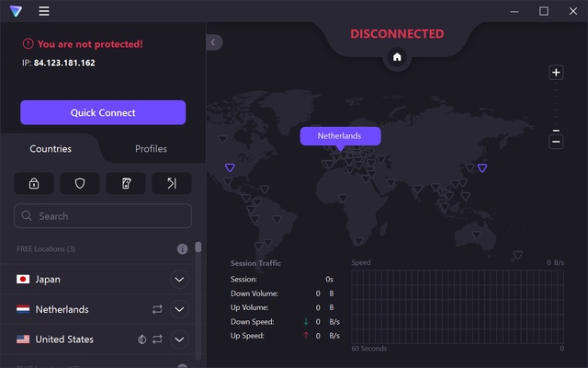Click the Session duration value 0s
Image resolution: width=588 pixels, height=368 pixels.
[x=329, y=280]
